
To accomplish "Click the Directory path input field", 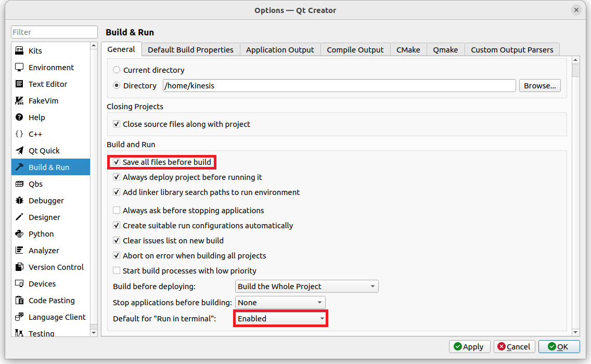I will 339,85.
